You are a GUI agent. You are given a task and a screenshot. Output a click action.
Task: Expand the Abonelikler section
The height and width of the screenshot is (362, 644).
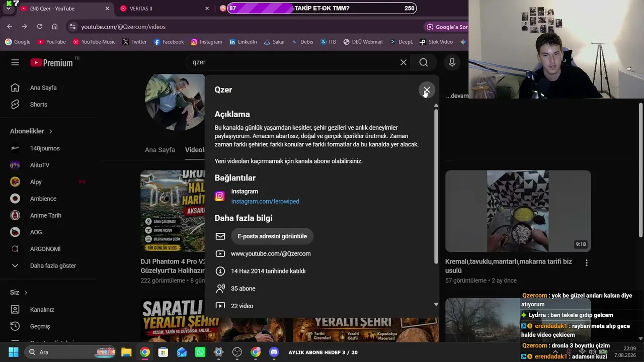(x=31, y=131)
